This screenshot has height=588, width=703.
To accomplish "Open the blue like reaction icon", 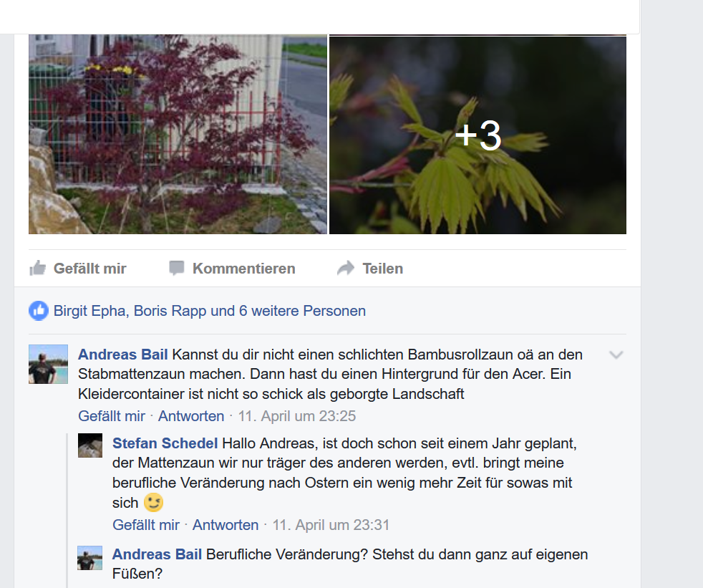I will coord(39,311).
